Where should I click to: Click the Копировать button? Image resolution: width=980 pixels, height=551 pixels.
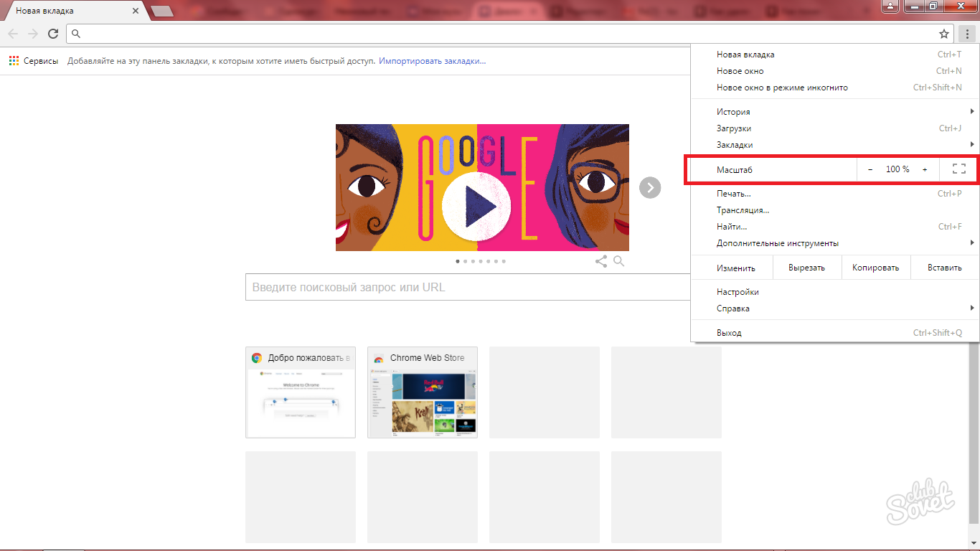[875, 268]
